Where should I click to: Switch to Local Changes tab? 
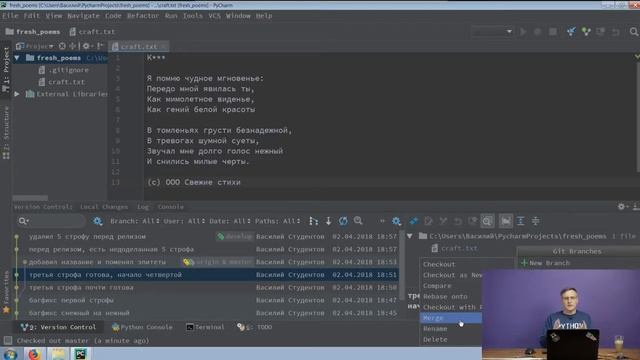pyautogui.click(x=104, y=207)
